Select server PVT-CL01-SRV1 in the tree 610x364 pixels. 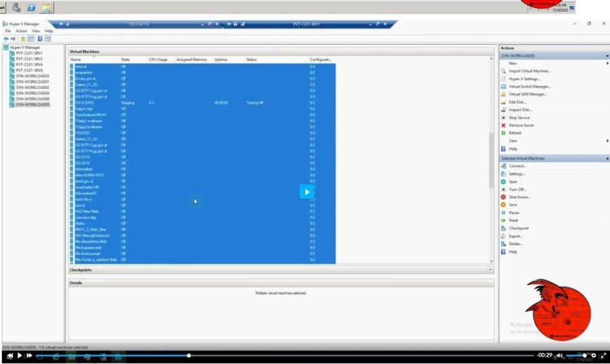tap(29, 54)
